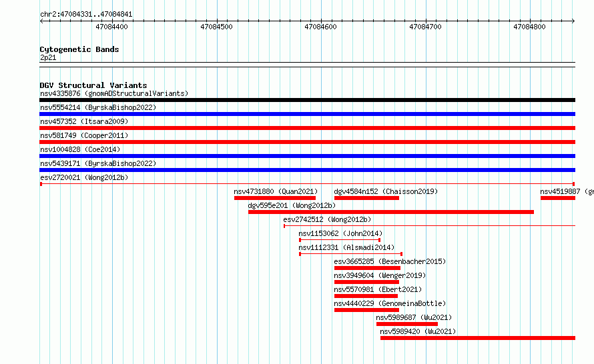This screenshot has height=364, width=594.
Task: Click the 47084700 ruler position label
Action: point(425,27)
